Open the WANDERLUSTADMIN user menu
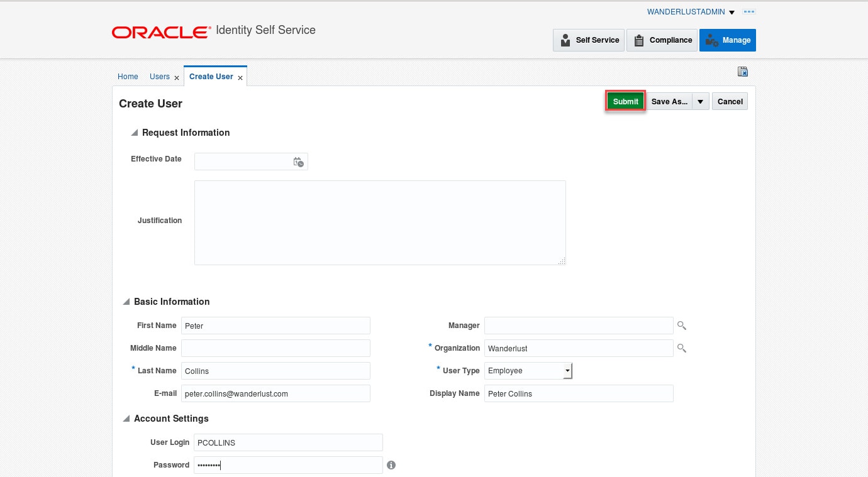This screenshot has width=868, height=477. click(x=691, y=12)
